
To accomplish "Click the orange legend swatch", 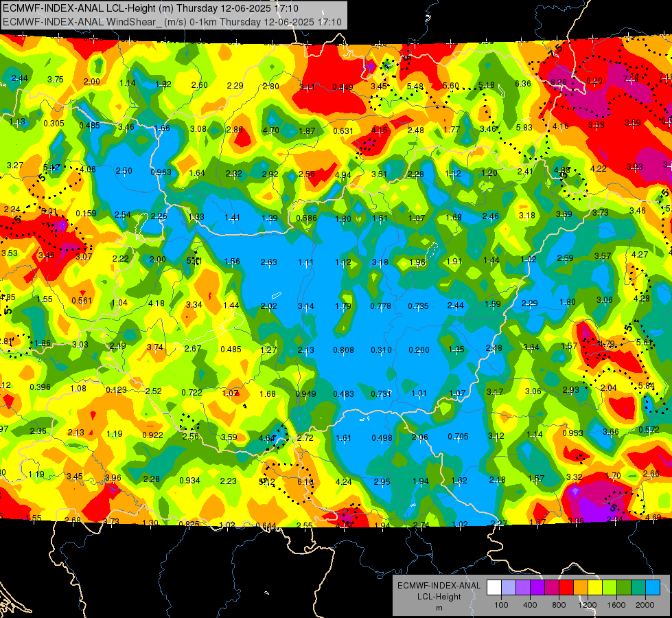I will point(581,588).
